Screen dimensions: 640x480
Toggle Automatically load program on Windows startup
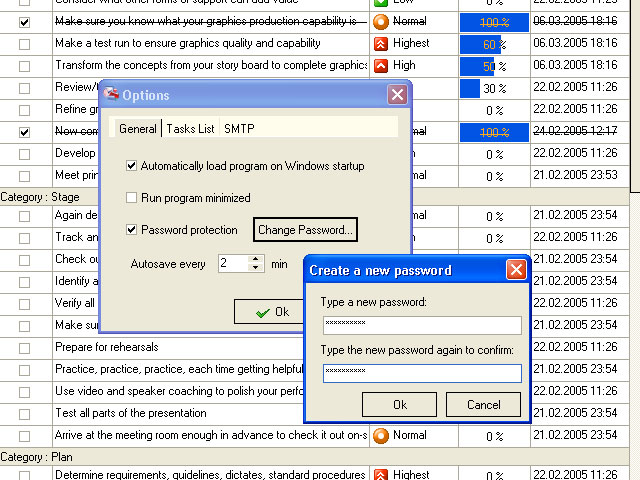(132, 166)
